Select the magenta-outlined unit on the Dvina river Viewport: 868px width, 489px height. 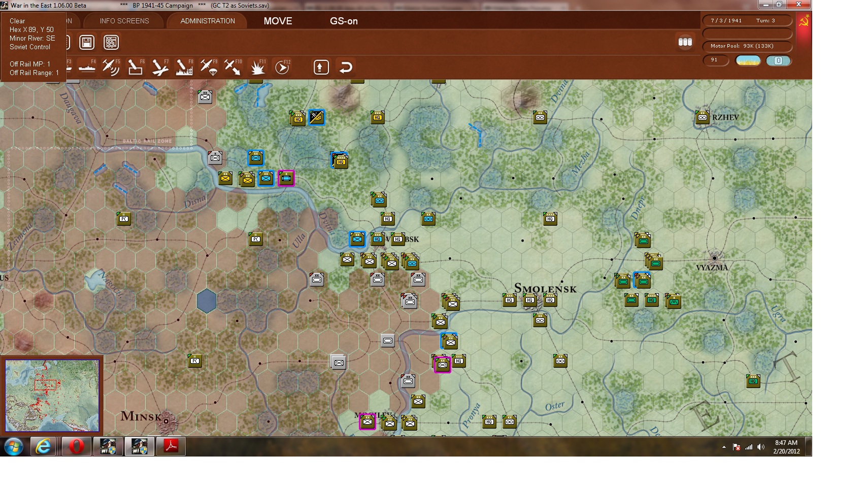(286, 178)
